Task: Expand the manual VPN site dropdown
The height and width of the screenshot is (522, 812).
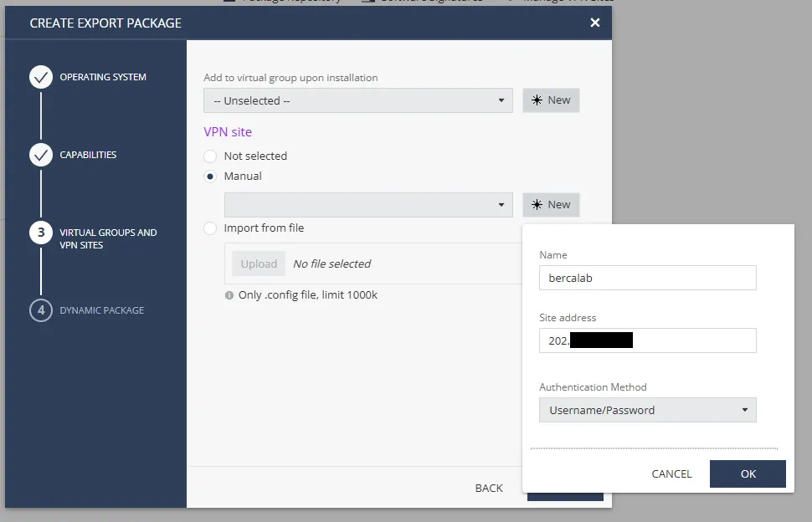Action: click(368, 204)
